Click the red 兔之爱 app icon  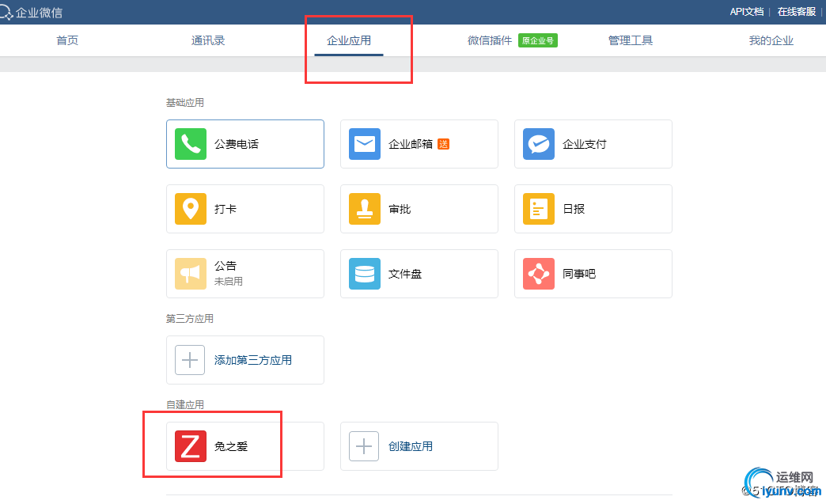pyautogui.click(x=191, y=446)
